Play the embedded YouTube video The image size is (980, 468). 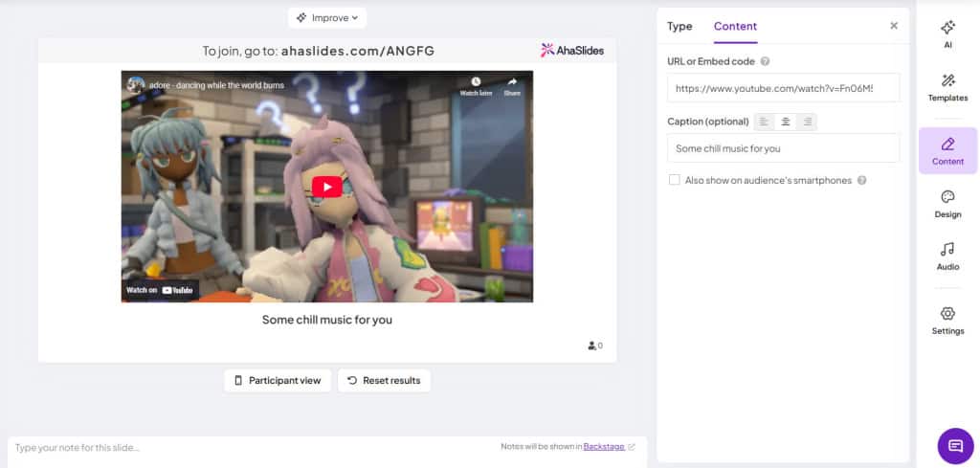pos(327,187)
